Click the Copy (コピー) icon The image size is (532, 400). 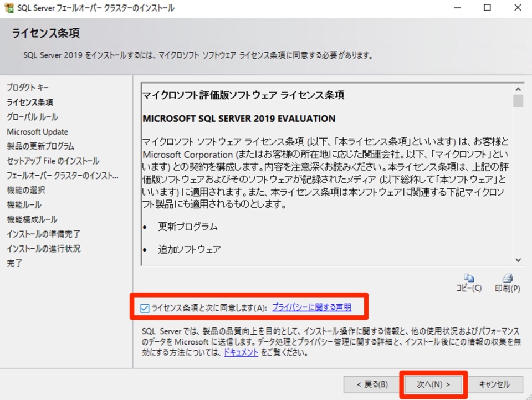coord(469,278)
